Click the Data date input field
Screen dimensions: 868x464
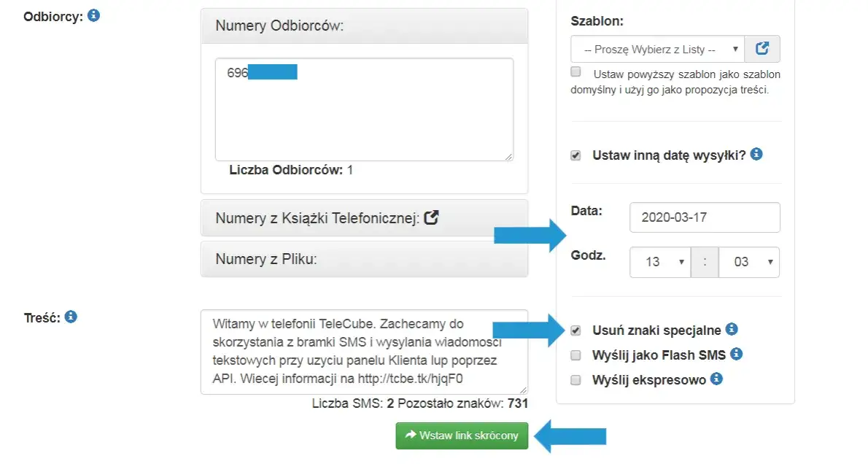[704, 217]
